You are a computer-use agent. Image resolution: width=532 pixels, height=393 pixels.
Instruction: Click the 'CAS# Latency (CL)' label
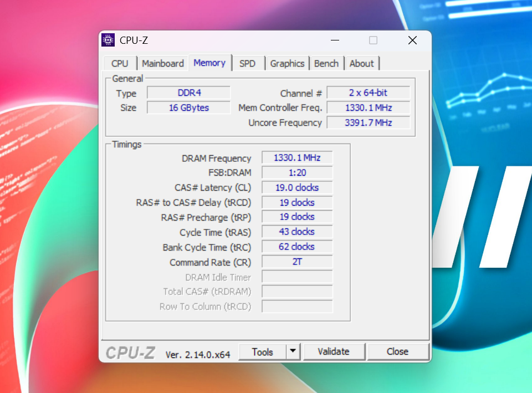[213, 188]
